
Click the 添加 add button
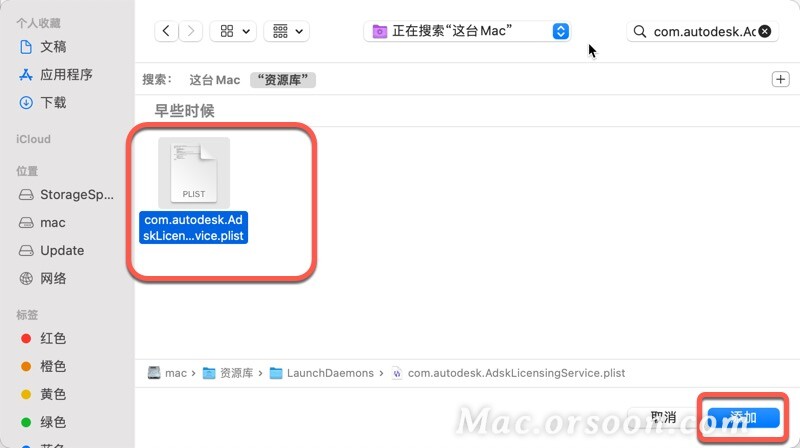[743, 418]
